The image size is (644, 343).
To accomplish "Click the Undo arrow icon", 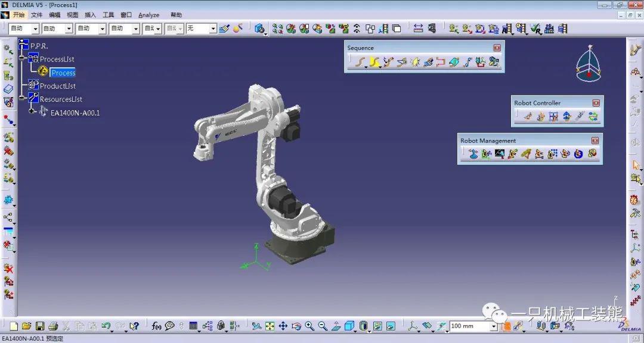I will (106, 326).
